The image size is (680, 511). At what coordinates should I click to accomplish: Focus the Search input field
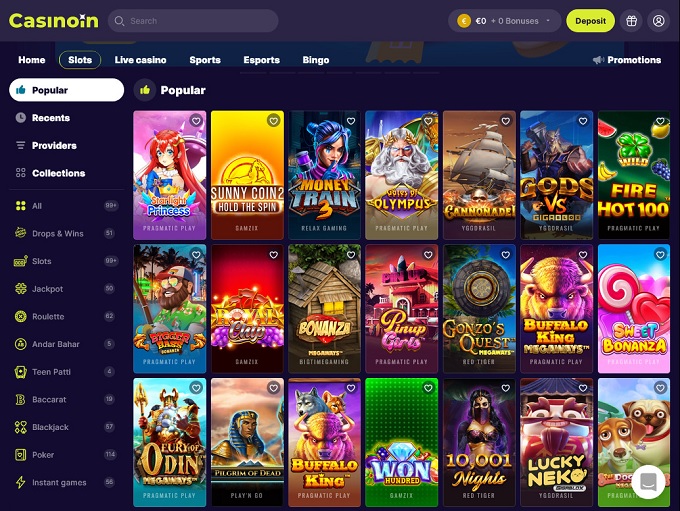(x=193, y=21)
